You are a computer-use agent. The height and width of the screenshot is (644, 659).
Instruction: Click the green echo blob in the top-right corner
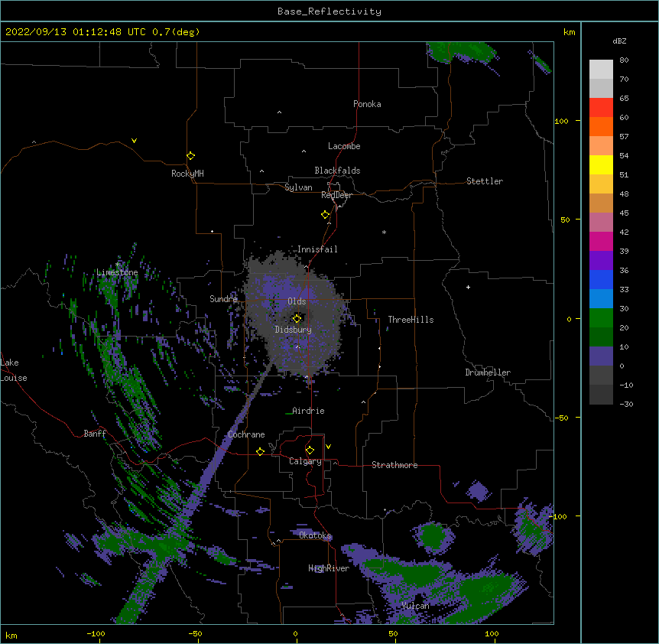click(462, 53)
